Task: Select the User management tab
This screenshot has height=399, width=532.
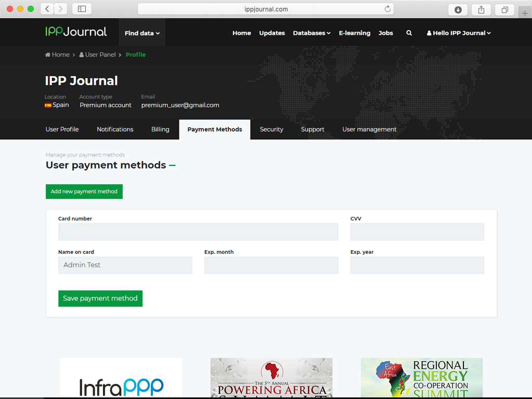Action: (369, 130)
